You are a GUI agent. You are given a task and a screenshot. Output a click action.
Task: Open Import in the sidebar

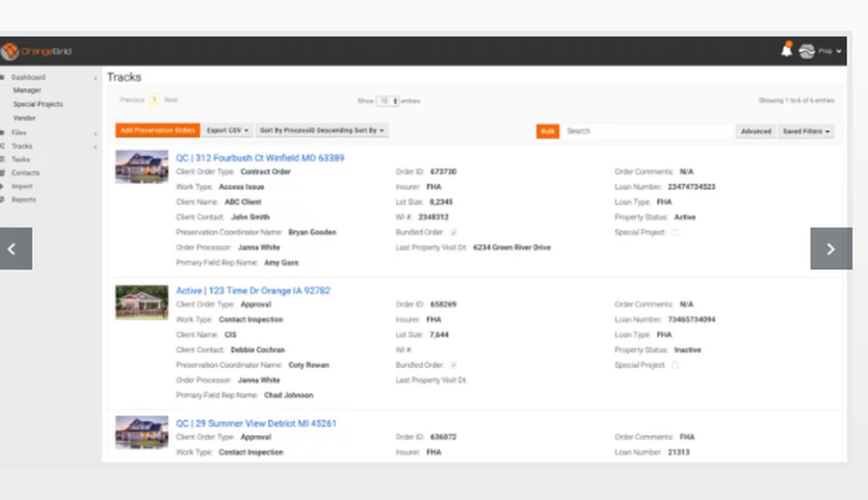click(23, 187)
